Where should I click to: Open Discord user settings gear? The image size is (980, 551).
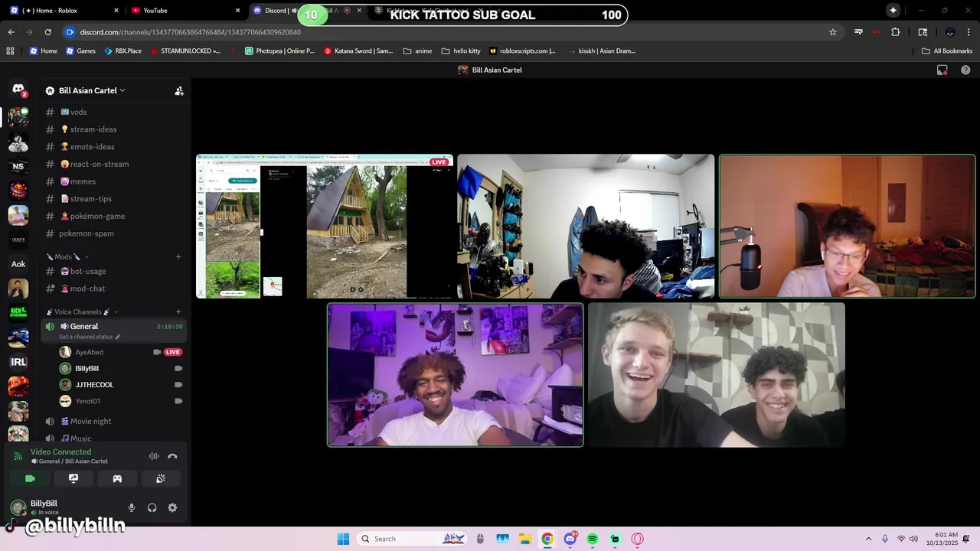(x=172, y=507)
